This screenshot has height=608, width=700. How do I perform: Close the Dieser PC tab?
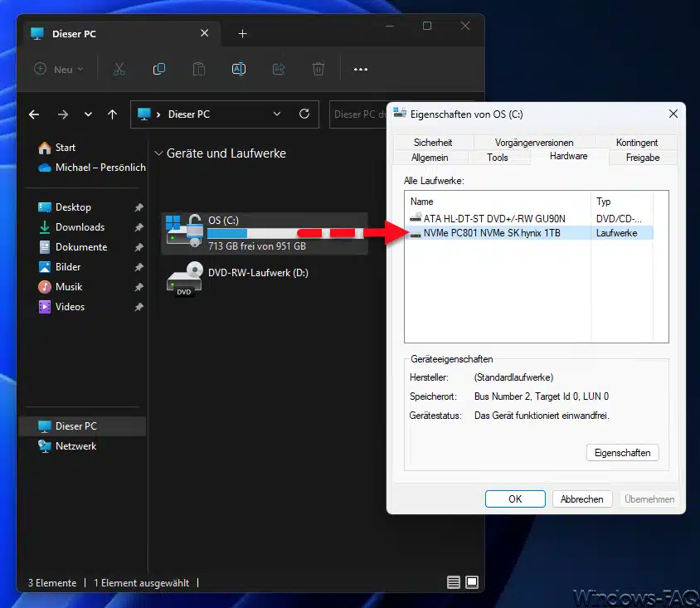[x=205, y=33]
